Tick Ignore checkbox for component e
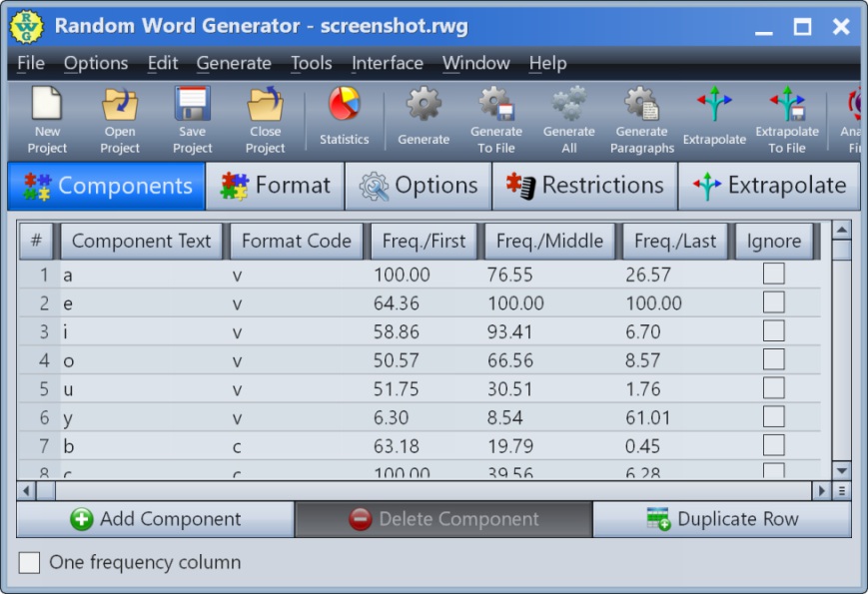Screen dimensions: 868x594 pyautogui.click(x=773, y=302)
